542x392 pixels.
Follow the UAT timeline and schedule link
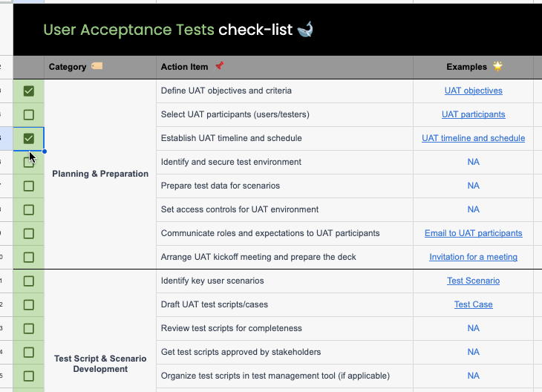pyautogui.click(x=473, y=138)
